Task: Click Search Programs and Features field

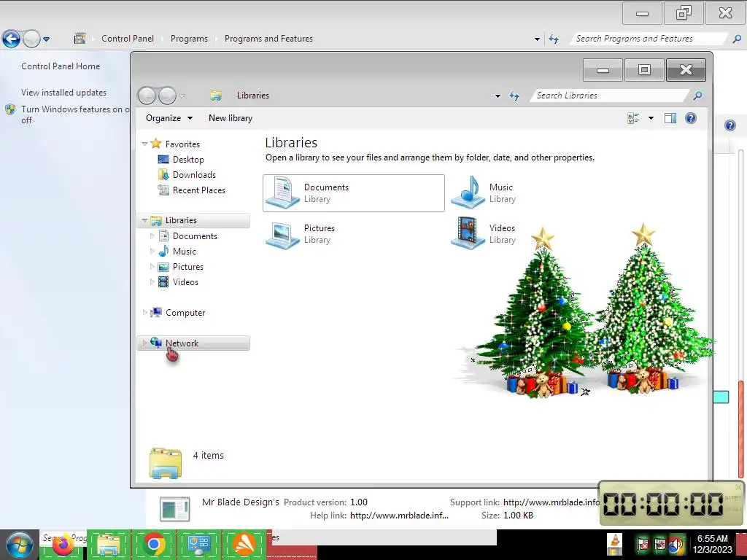Action: 649,39
